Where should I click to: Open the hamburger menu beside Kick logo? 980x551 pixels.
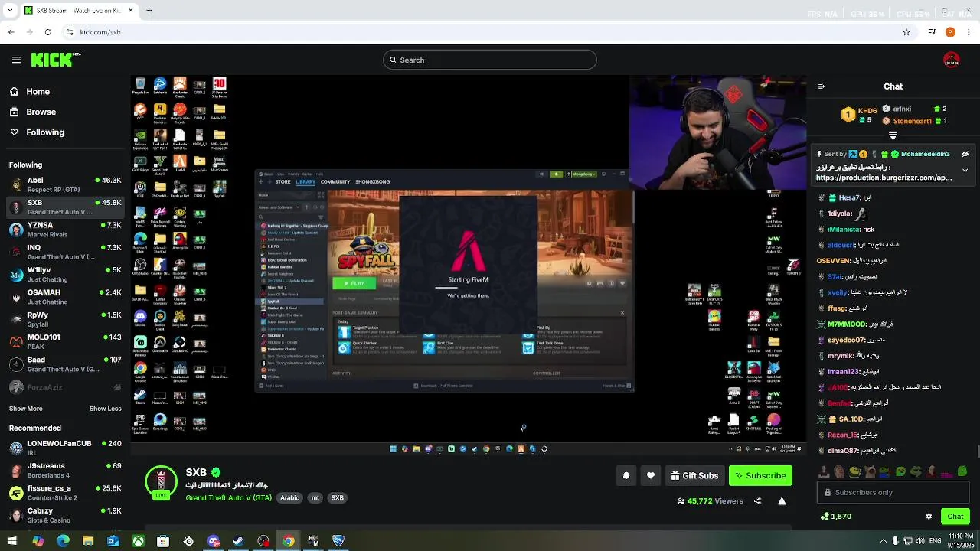[x=16, y=60]
